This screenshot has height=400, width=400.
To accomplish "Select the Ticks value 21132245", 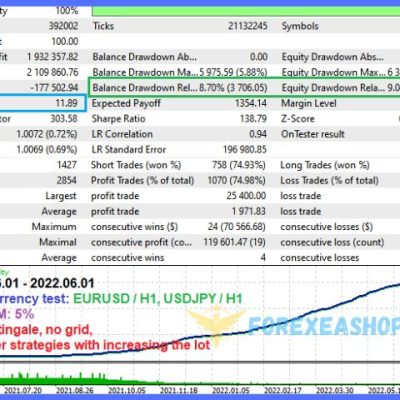I will 248,26.
